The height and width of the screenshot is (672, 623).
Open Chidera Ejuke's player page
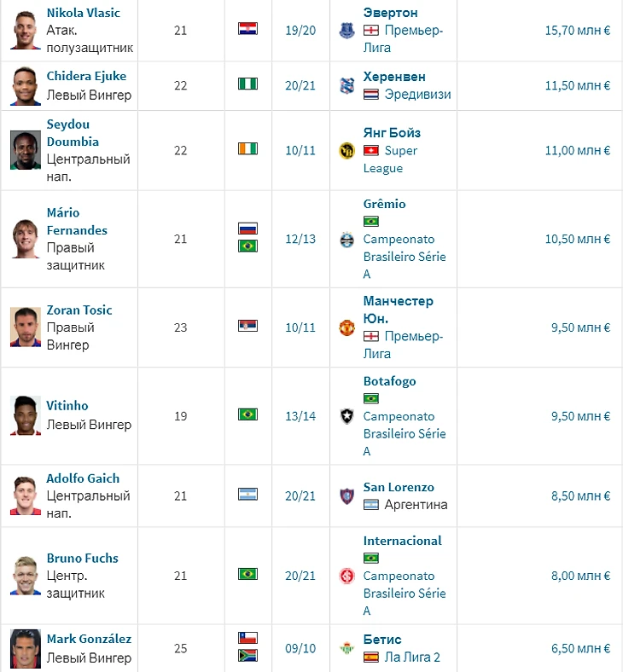(x=86, y=77)
